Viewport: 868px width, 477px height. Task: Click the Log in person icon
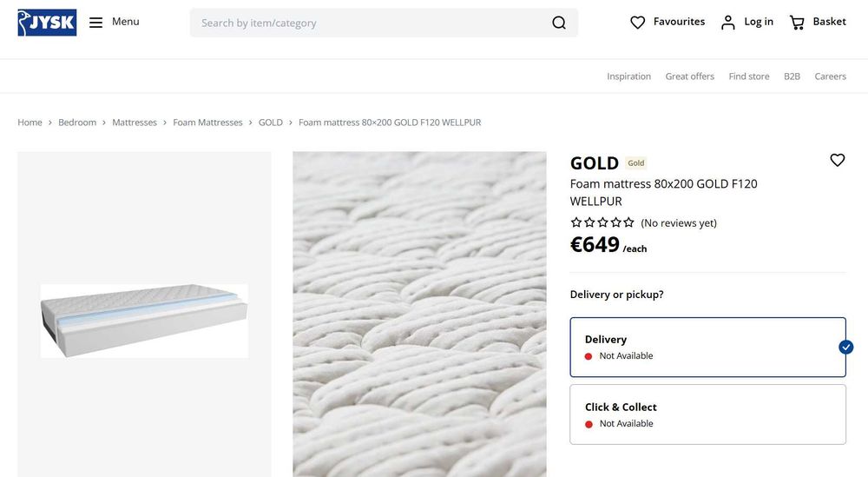pos(727,23)
